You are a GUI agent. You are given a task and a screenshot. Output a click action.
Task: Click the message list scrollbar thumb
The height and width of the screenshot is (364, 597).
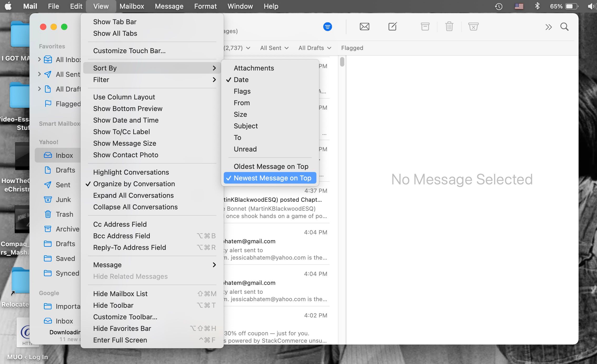[x=342, y=62]
